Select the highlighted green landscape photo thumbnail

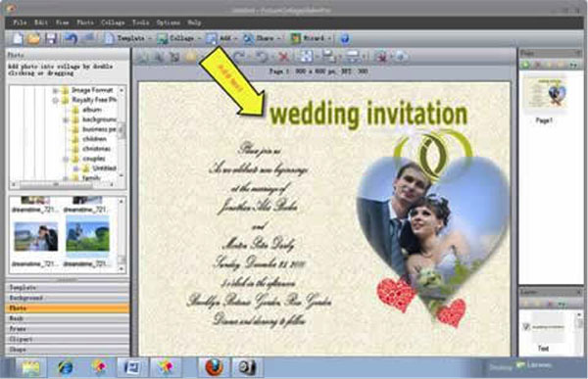[87, 236]
